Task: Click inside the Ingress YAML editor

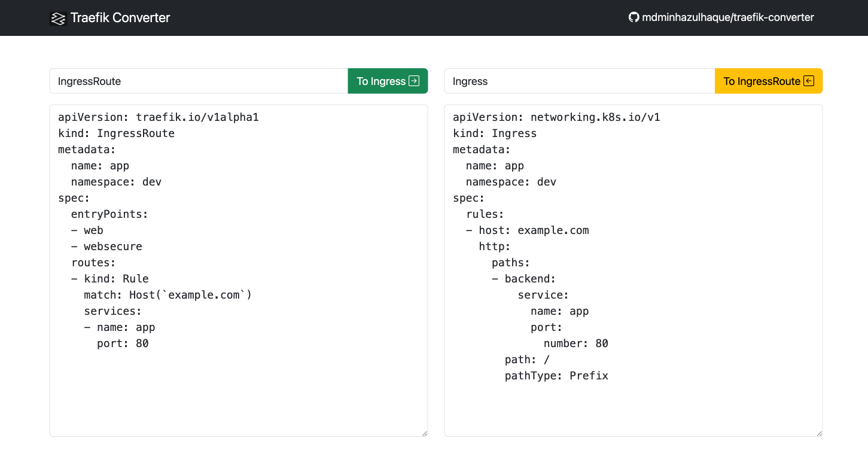Action: point(634,269)
